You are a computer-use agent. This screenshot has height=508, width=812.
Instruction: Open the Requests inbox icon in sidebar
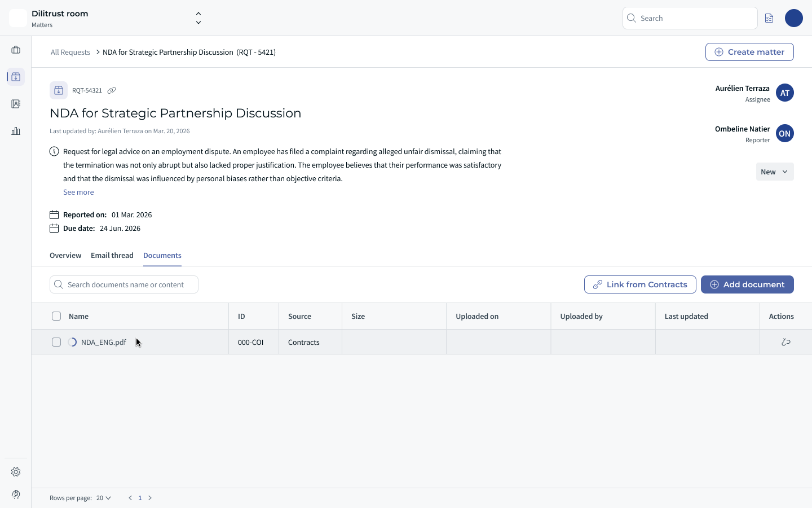(x=16, y=77)
